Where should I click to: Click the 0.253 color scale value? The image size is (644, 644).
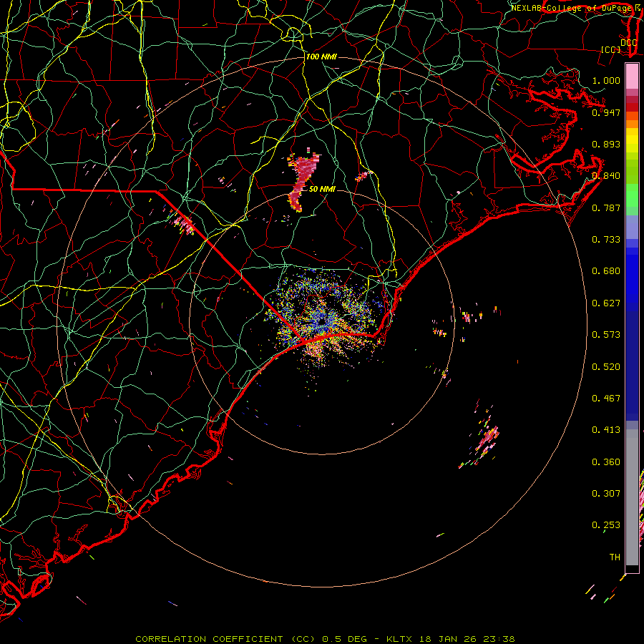pos(606,525)
